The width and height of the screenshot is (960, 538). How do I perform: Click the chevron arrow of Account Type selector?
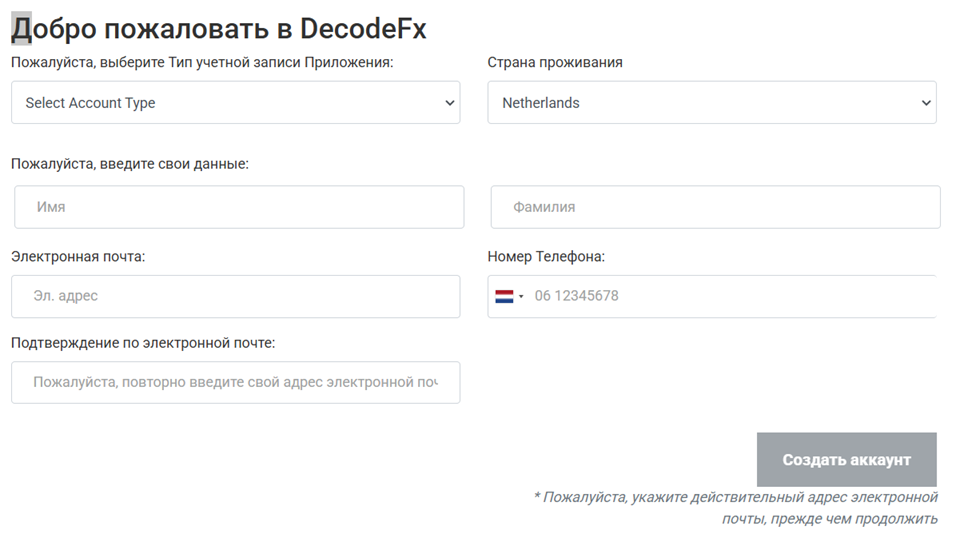tap(449, 103)
